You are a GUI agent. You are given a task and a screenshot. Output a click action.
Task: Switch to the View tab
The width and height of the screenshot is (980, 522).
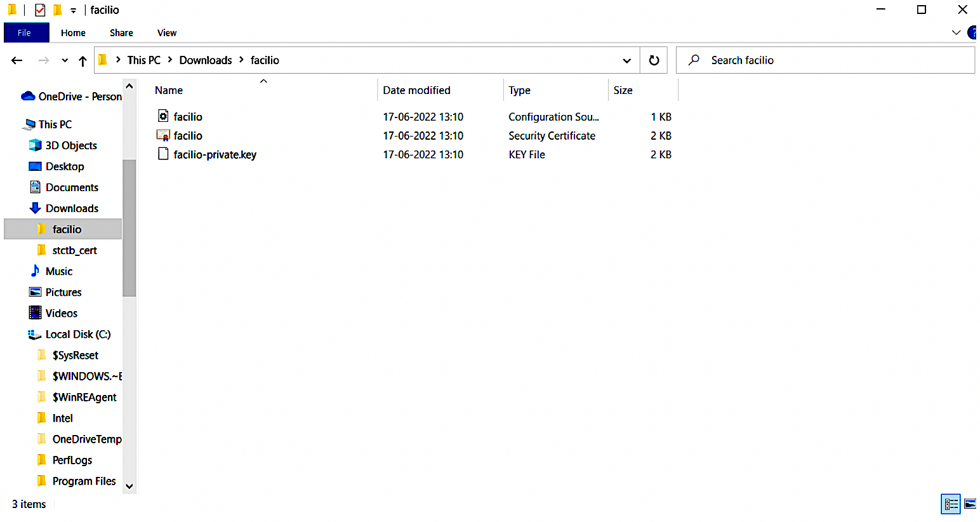[166, 32]
